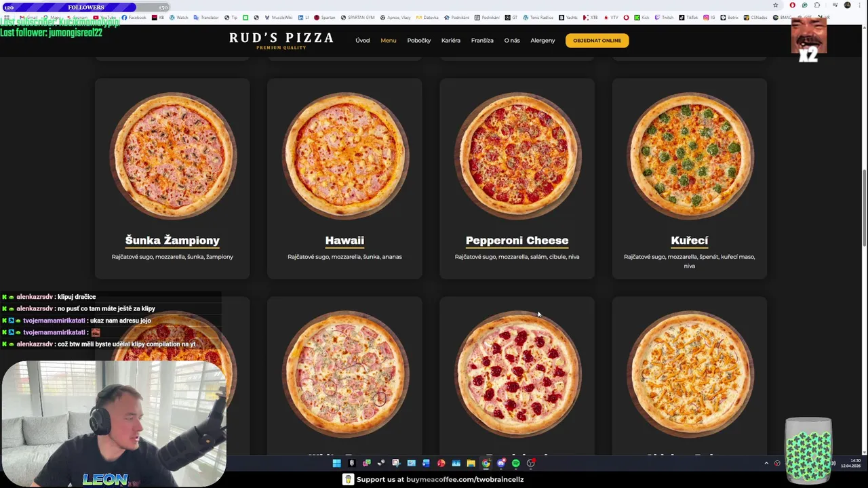The width and height of the screenshot is (868, 488).
Task: Open the Twitch bookmark
Action: coord(664,18)
